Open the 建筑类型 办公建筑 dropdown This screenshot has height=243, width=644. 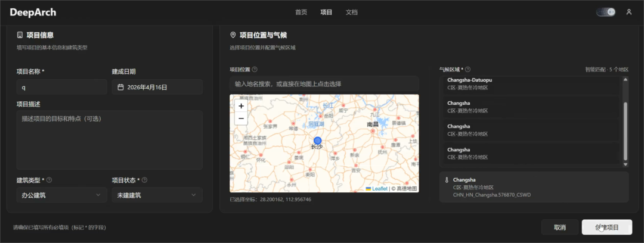point(61,195)
